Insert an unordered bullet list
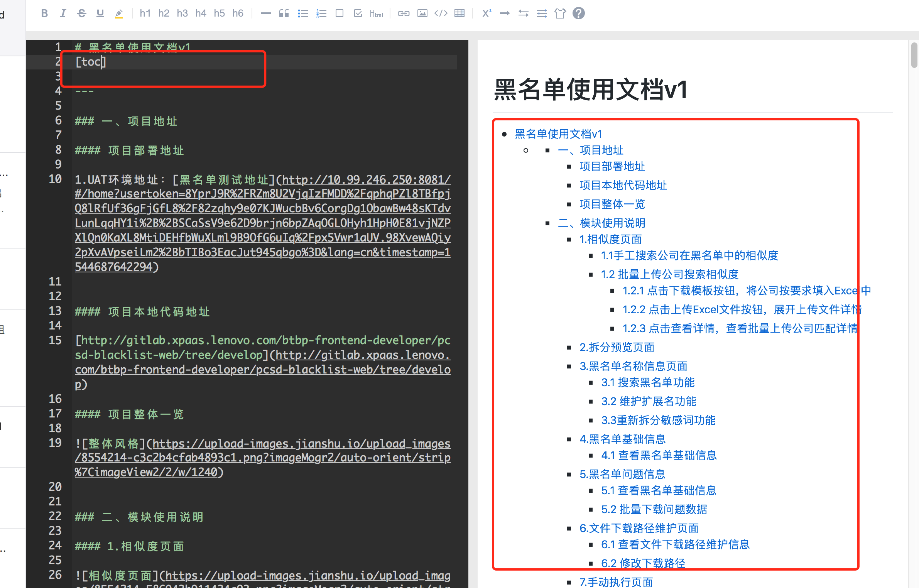The width and height of the screenshot is (919, 588). [x=302, y=14]
